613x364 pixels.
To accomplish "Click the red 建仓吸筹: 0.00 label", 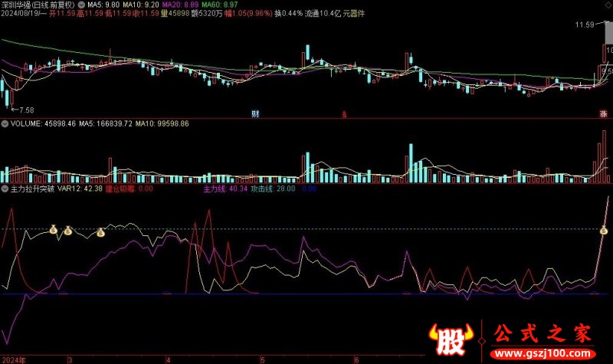I will tap(129, 189).
